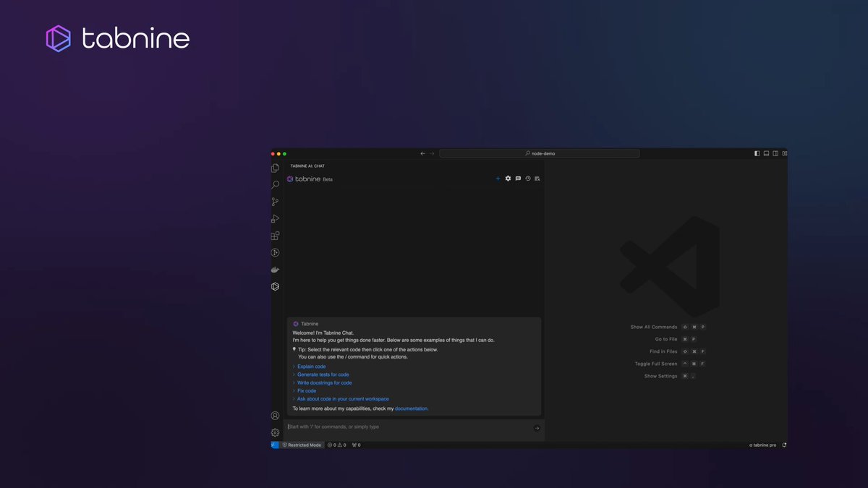868x488 pixels.
Task: Open errors and warnings count in status bar
Action: click(336, 445)
